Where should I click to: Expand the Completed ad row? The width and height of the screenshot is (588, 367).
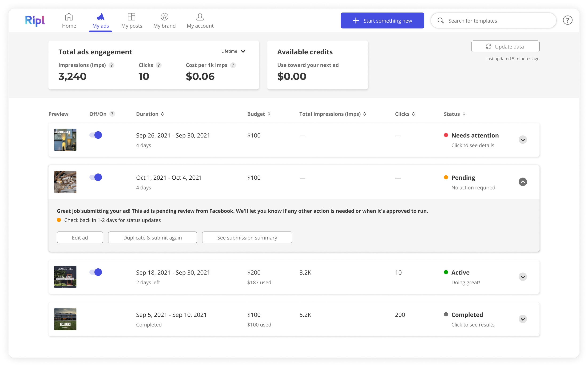click(x=523, y=319)
